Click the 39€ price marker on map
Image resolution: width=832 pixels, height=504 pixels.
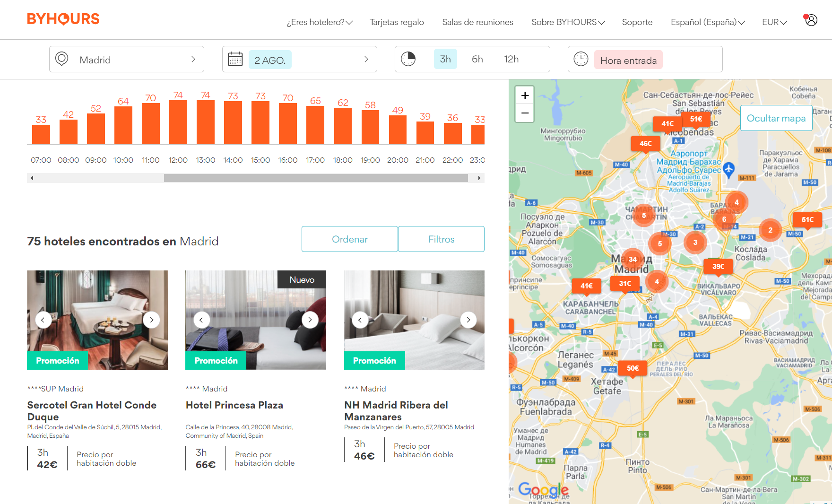719,267
